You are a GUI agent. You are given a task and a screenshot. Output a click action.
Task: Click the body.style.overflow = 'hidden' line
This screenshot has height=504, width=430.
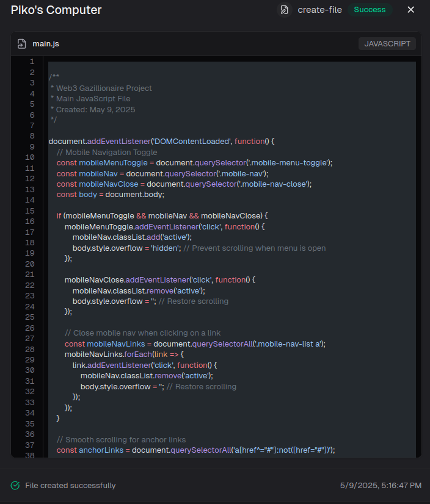[x=199, y=248]
